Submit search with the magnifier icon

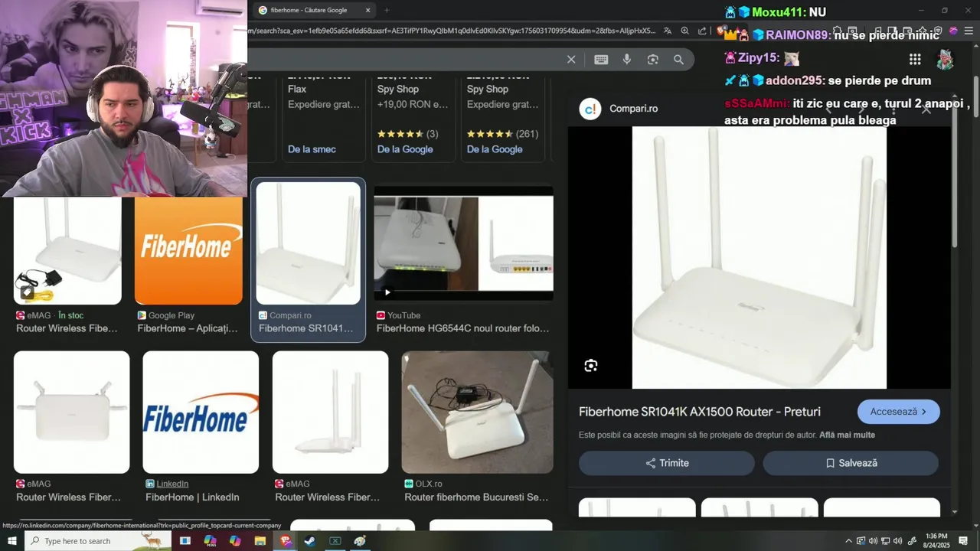pyautogui.click(x=678, y=60)
